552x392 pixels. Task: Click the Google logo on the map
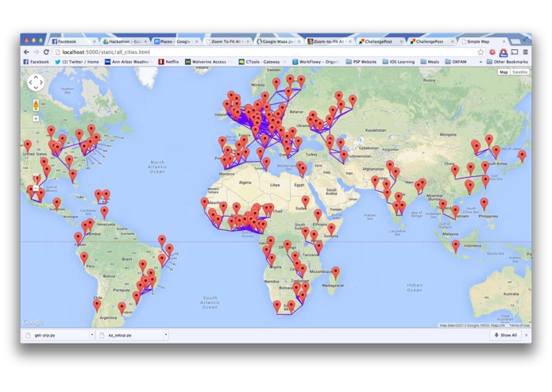(x=33, y=322)
